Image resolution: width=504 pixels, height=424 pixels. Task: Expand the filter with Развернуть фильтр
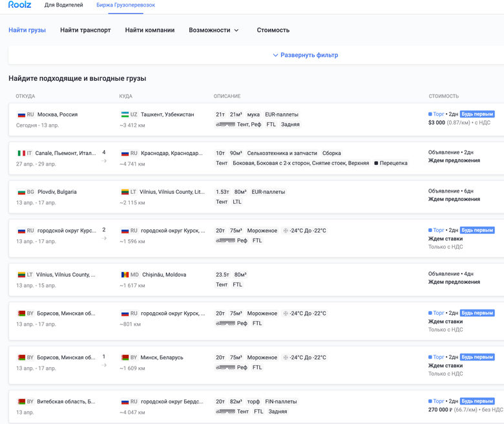pos(305,55)
